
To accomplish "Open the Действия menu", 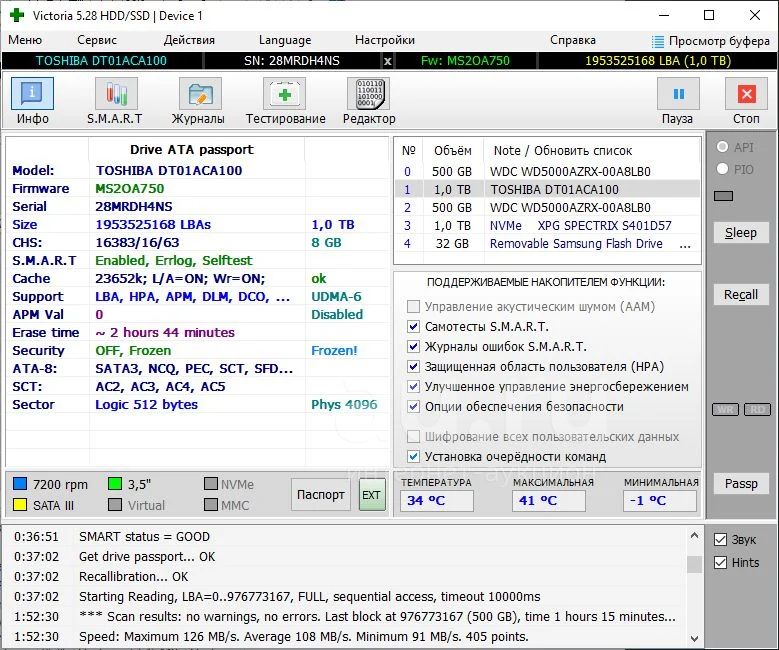I will click(x=189, y=40).
